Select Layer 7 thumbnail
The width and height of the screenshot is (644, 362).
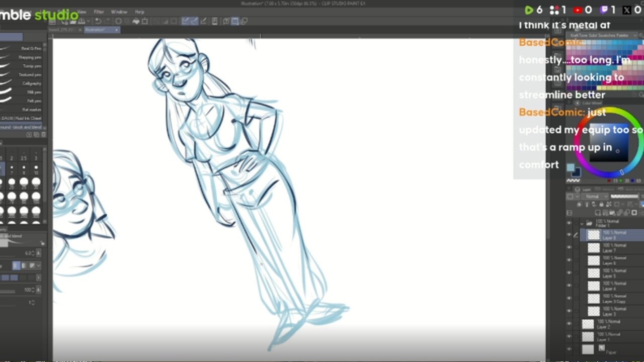(x=594, y=247)
